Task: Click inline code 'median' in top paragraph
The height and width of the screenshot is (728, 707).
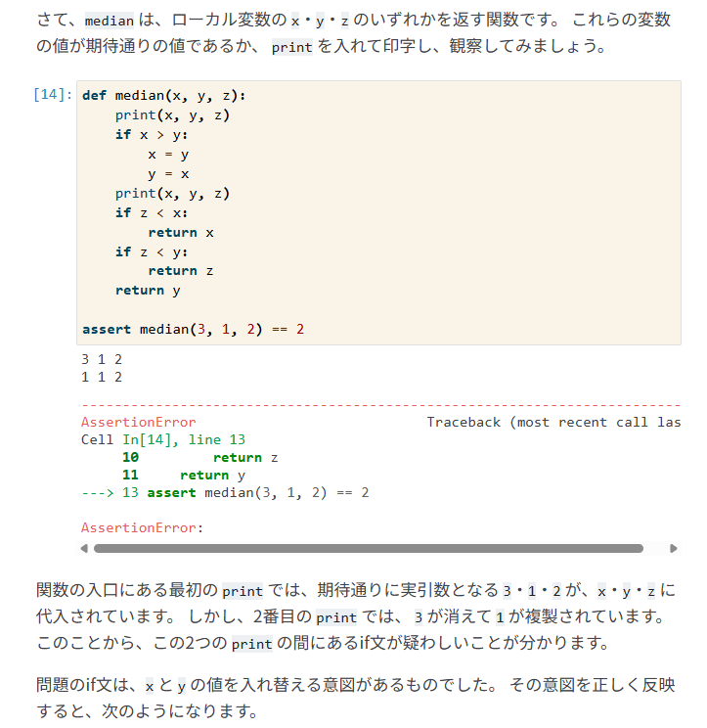Action: [x=109, y=21]
